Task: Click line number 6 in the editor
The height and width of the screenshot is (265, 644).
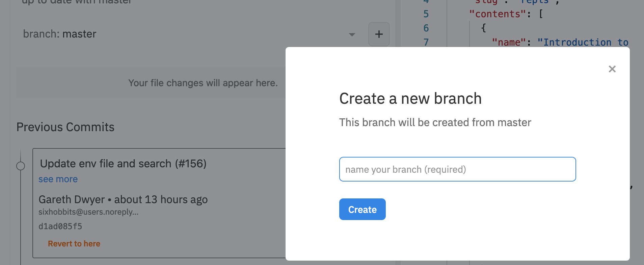Action: click(x=426, y=28)
